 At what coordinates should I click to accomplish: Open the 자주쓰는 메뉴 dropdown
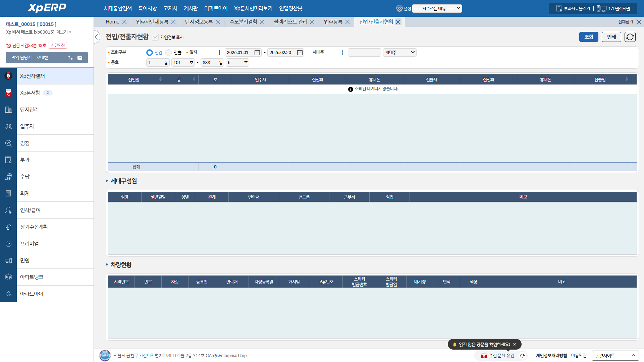437,8
